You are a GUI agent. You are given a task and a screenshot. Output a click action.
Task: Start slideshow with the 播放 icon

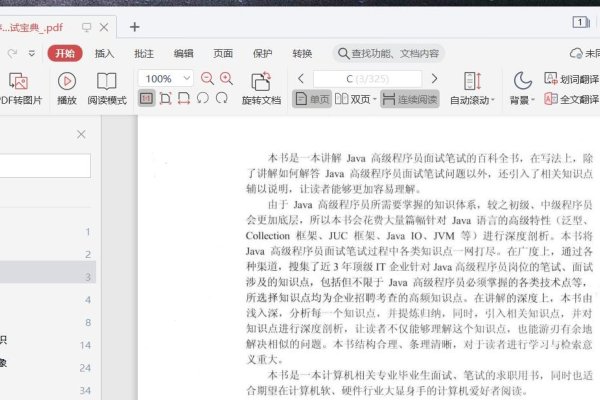click(67, 82)
